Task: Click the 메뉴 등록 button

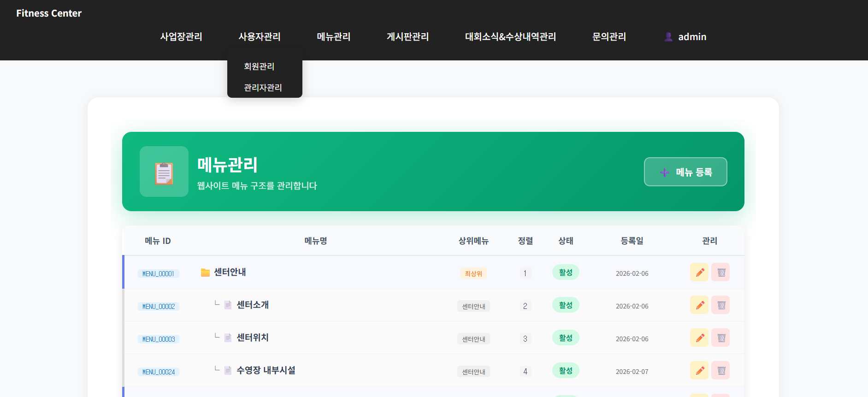Action: pyautogui.click(x=685, y=172)
